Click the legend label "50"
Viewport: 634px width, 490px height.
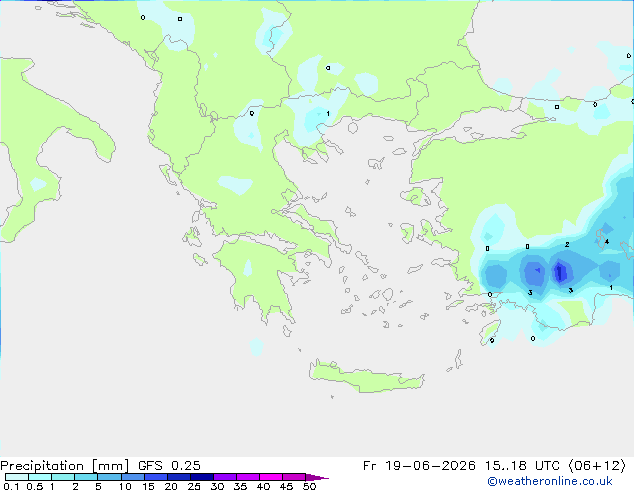click(x=309, y=486)
